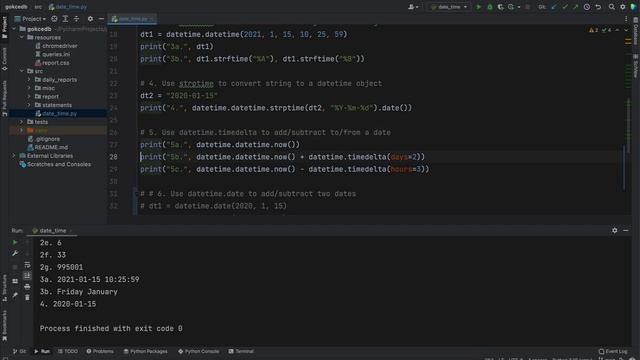
Task: Rerun date_time with the green arrow in Run panel
Action: pos(15,242)
